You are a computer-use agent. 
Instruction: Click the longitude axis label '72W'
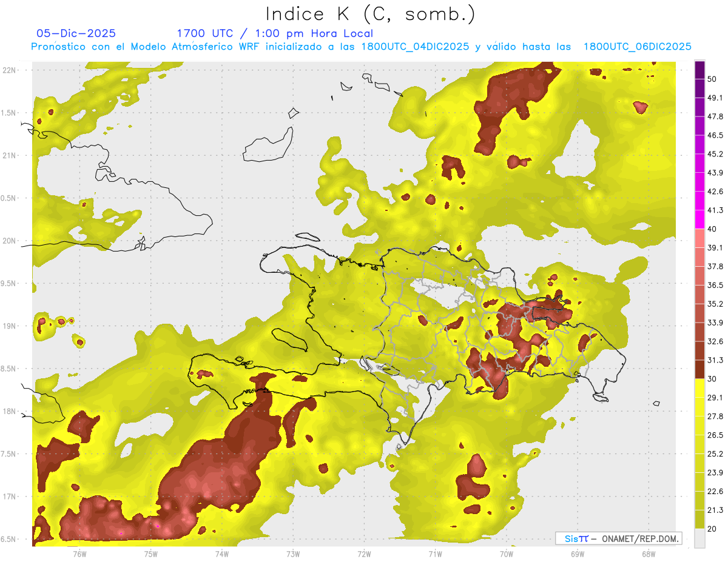364,554
